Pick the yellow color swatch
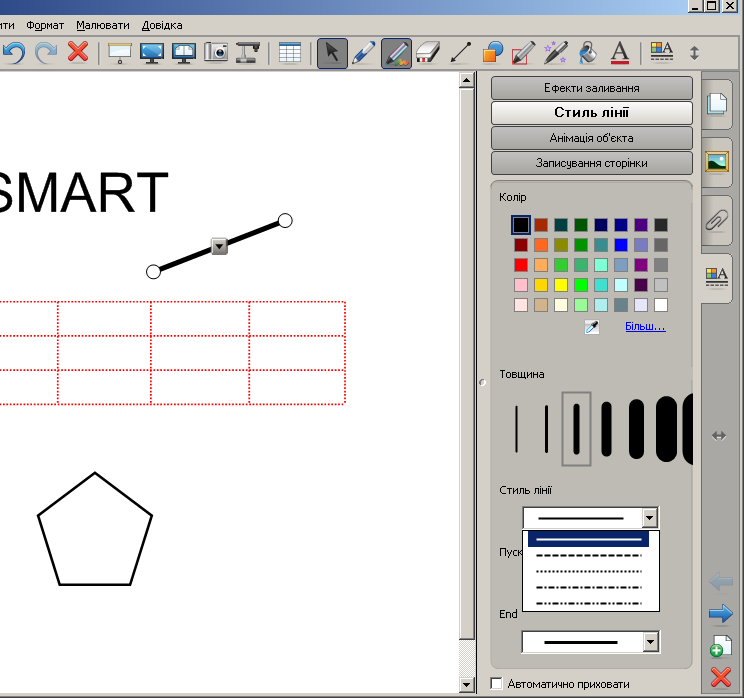The image size is (744, 698). (561, 285)
